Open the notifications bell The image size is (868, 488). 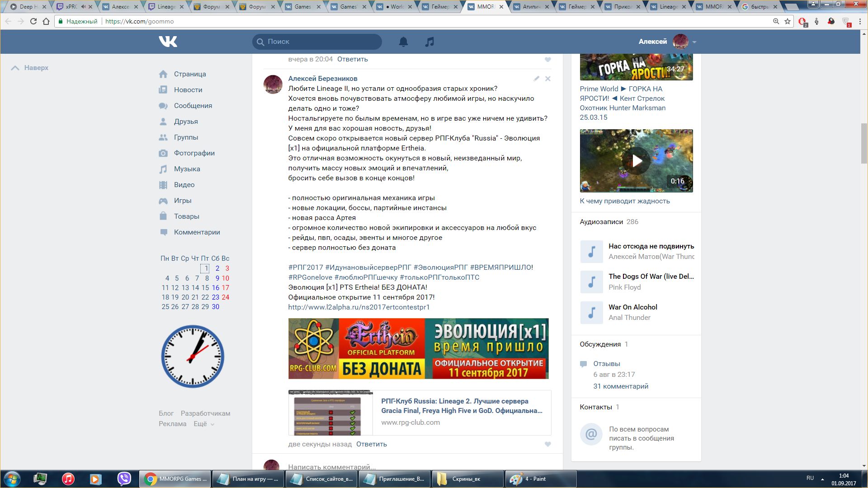coord(403,42)
